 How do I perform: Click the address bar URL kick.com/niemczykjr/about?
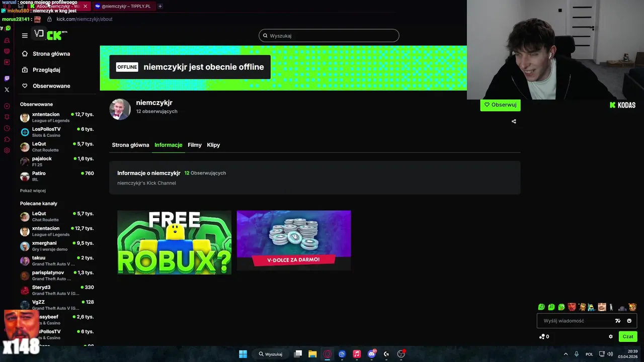coord(85,19)
